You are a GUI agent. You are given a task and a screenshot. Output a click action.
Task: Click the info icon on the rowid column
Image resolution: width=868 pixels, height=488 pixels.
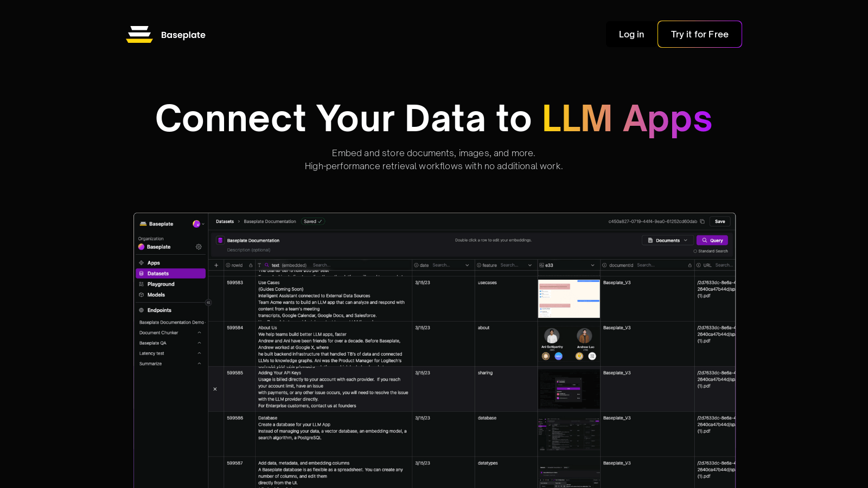228,265
